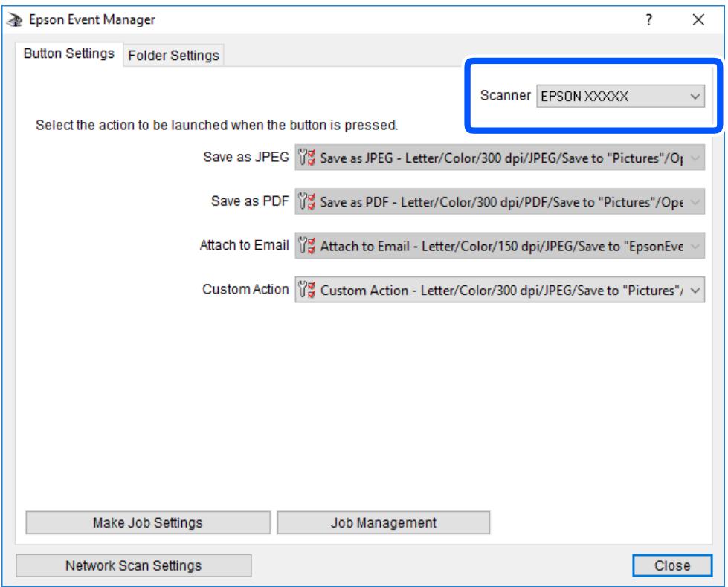This screenshot has width=728, height=587.
Task: Click the 'Attach to Email' label
Action: (244, 245)
